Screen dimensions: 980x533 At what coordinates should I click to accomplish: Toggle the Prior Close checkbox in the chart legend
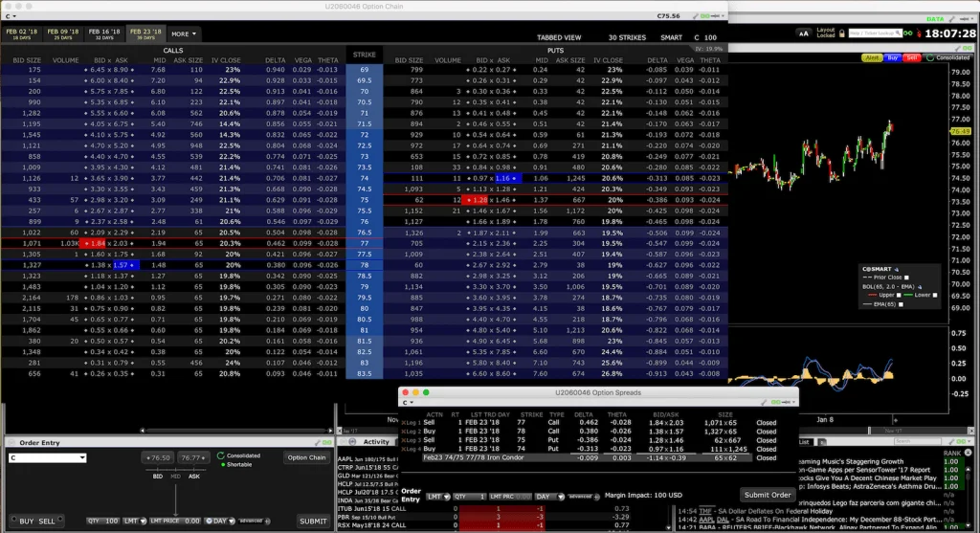pos(906,278)
